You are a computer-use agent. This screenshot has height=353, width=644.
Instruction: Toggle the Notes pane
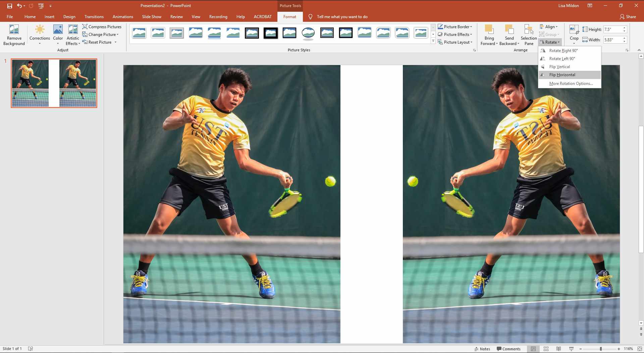coord(482,349)
